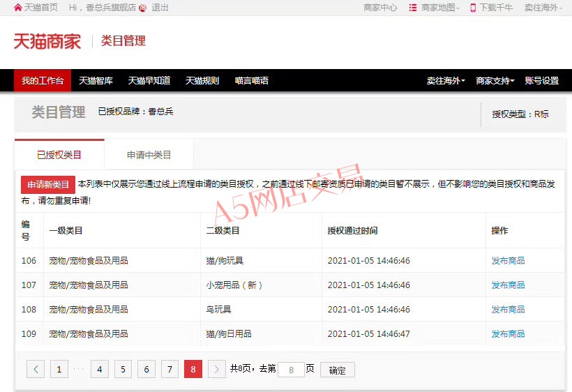Click the timestamp 2021-01-05 14:46:47
This screenshot has width=572, height=392.
click(x=368, y=333)
